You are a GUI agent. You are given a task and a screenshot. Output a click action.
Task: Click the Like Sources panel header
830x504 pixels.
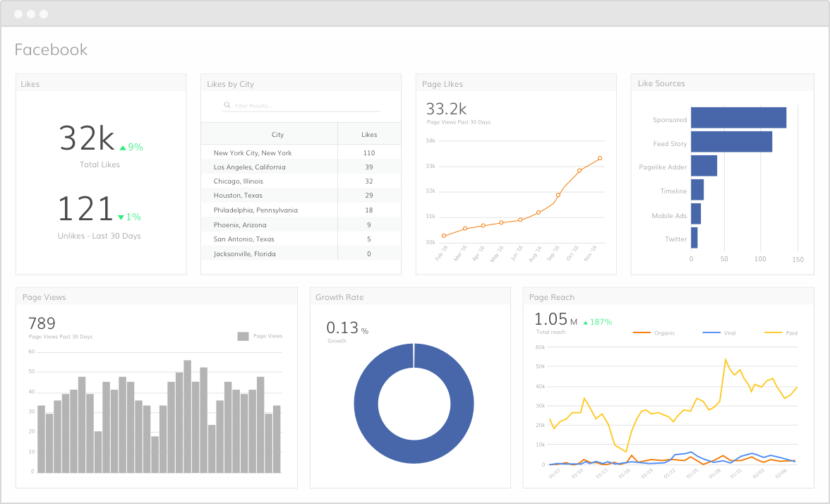pyautogui.click(x=722, y=83)
